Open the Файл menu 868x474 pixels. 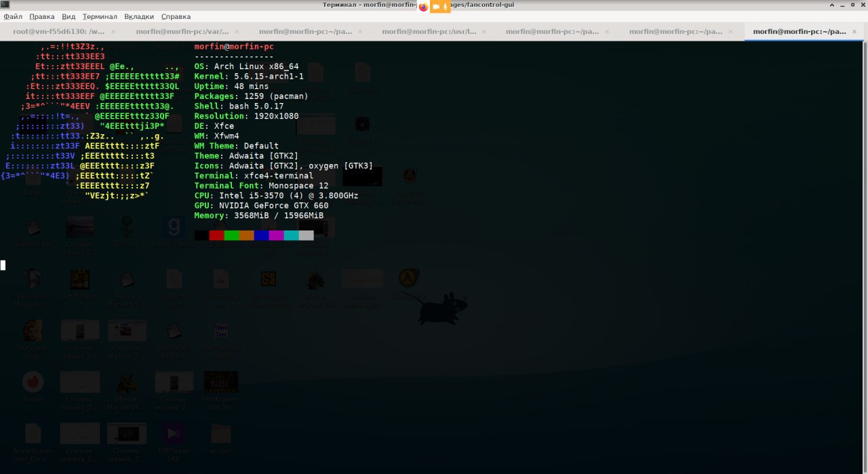(x=13, y=16)
